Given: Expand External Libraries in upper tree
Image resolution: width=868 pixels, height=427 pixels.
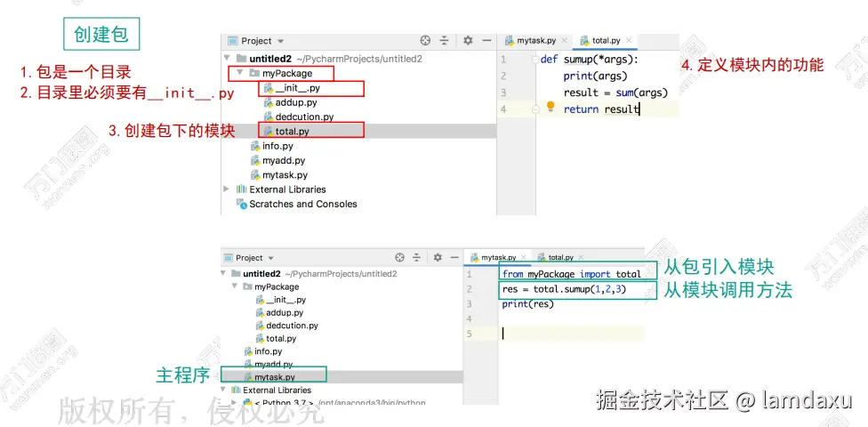Looking at the screenshot, I should [227, 189].
